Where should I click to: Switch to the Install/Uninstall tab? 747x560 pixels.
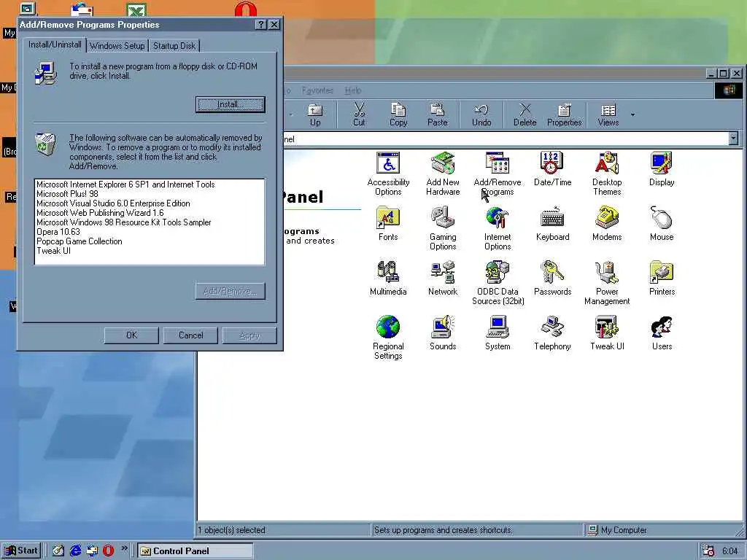click(x=55, y=44)
